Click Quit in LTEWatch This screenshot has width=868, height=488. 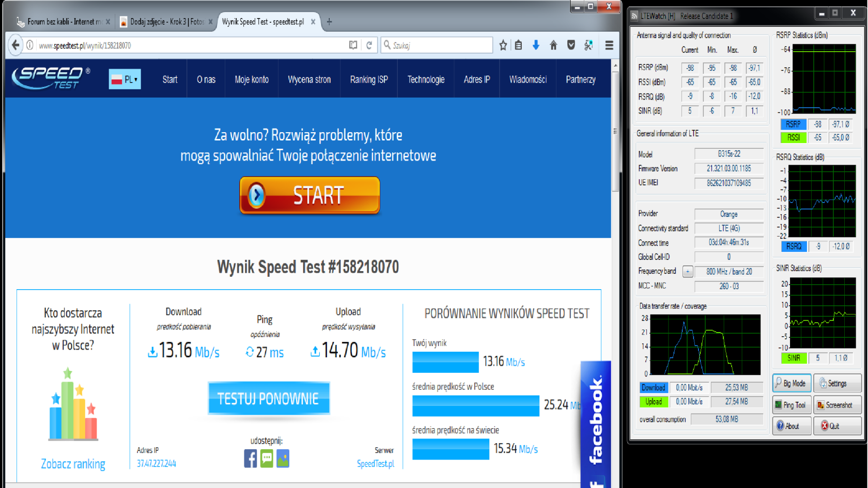[838, 426]
